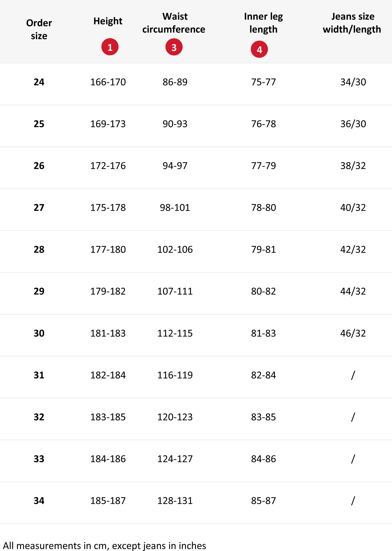Click the Inner leg length header
This screenshot has width=392, height=551.
click(263, 23)
